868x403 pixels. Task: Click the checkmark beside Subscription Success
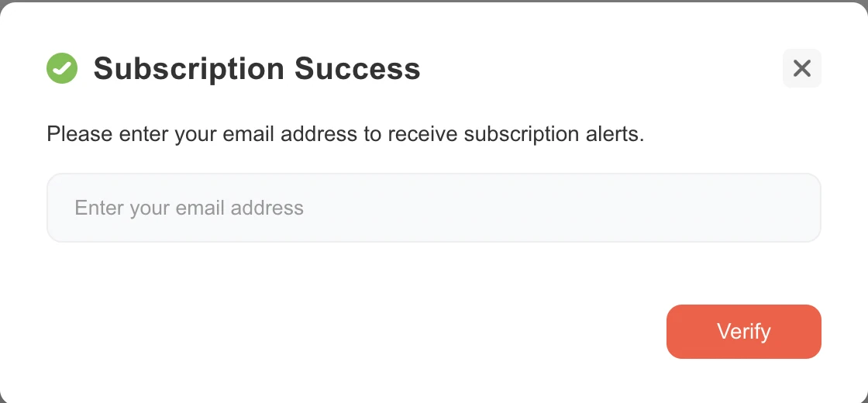[x=62, y=68]
